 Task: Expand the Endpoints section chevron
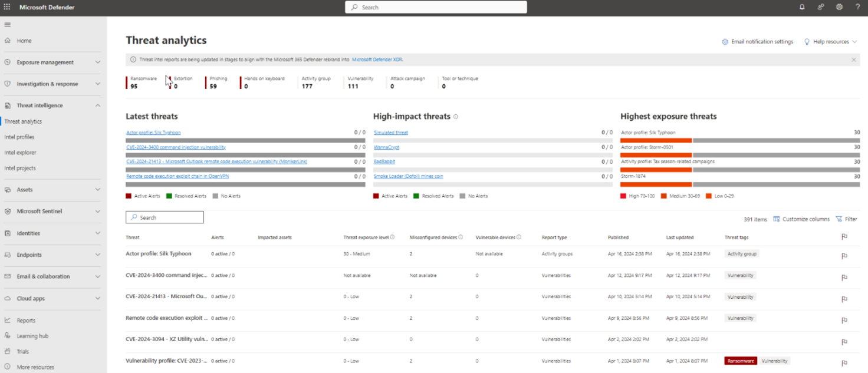98,255
